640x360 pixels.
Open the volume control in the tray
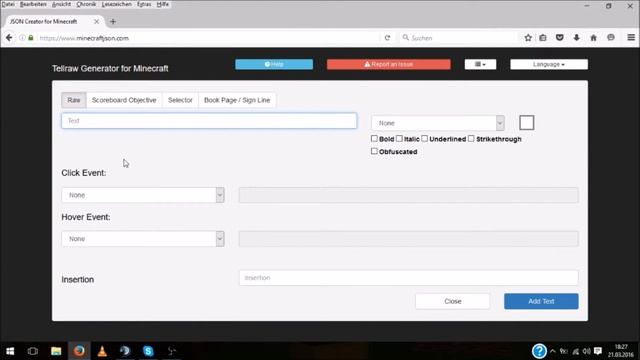click(x=587, y=351)
